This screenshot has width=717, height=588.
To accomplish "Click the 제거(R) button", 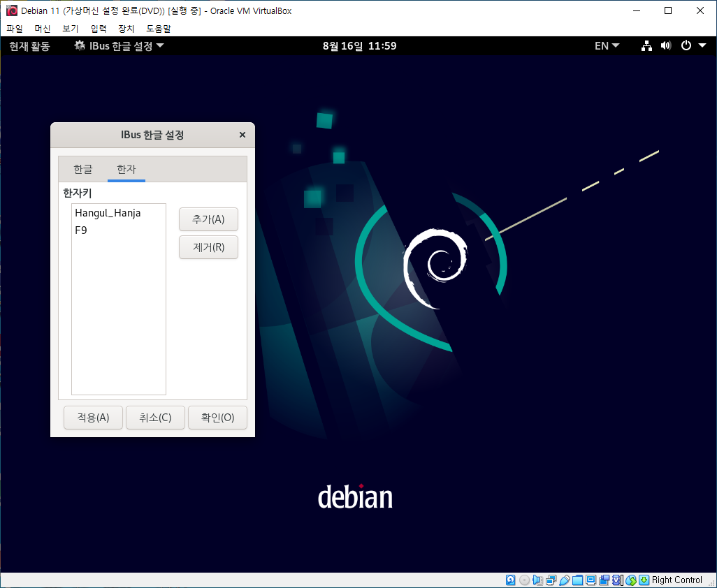I will (x=208, y=247).
